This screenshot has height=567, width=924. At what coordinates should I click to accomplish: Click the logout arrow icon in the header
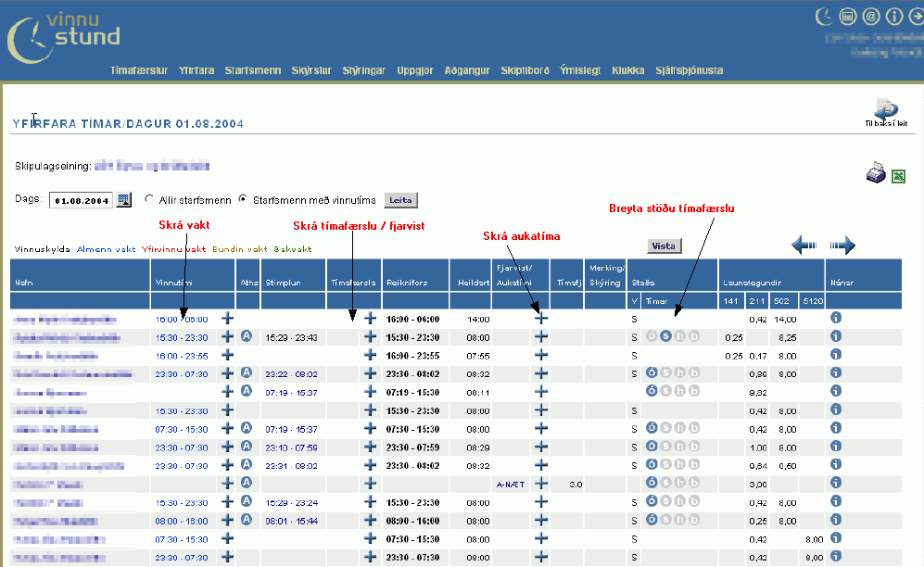917,17
